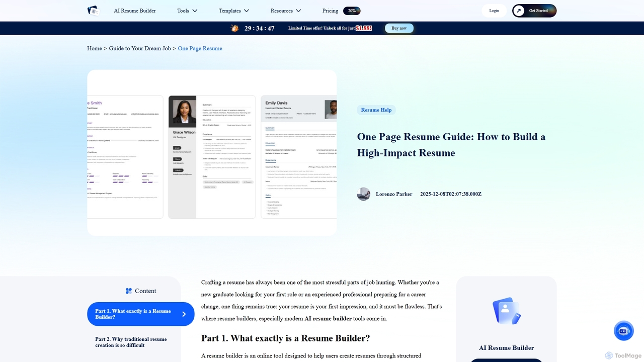Click the Emily Davis resume template thumbnail
This screenshot has width=644, height=362.
point(299,157)
